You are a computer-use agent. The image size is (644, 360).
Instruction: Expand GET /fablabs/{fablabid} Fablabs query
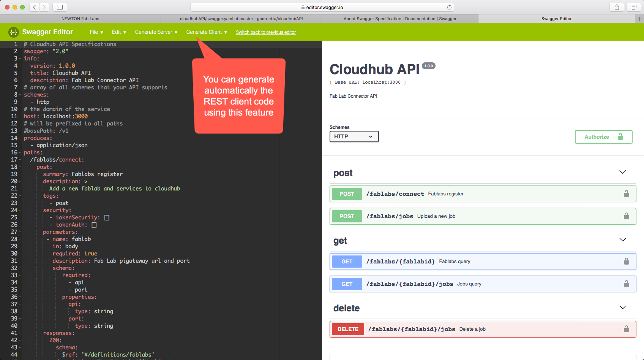point(483,262)
